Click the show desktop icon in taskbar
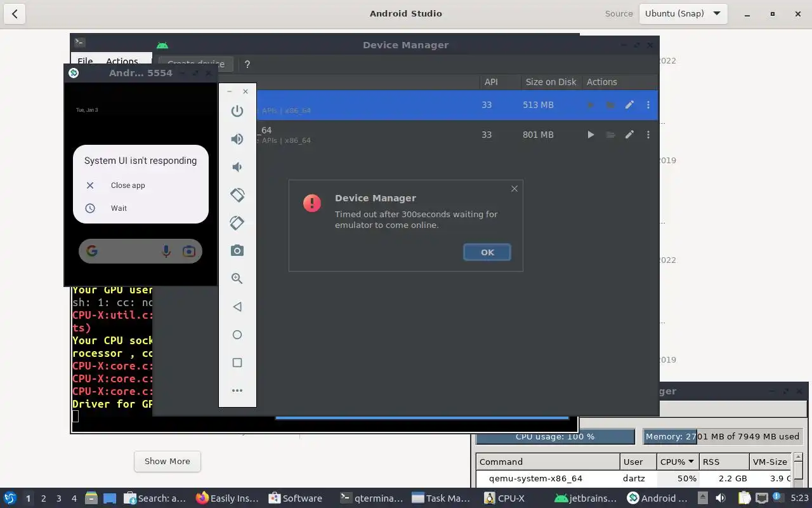 [110, 498]
